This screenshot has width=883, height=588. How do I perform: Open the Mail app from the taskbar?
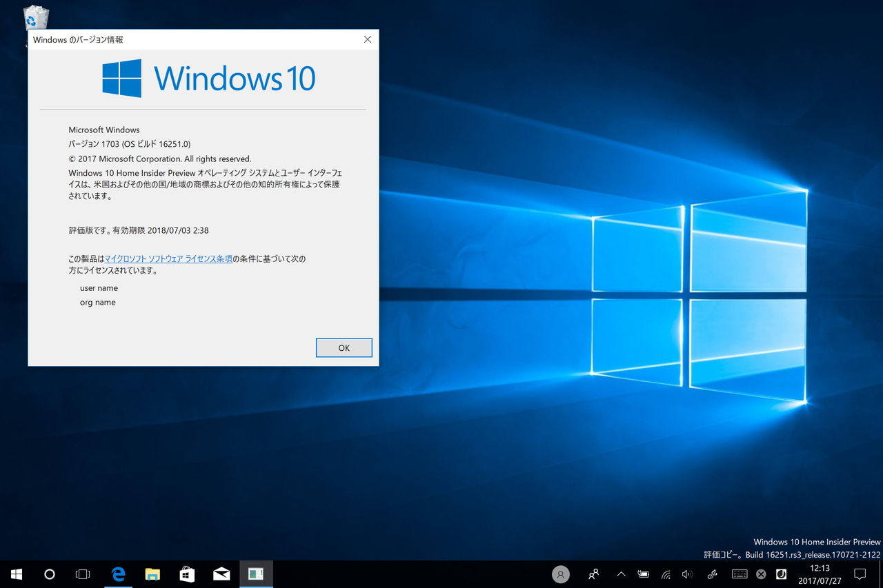(221, 574)
